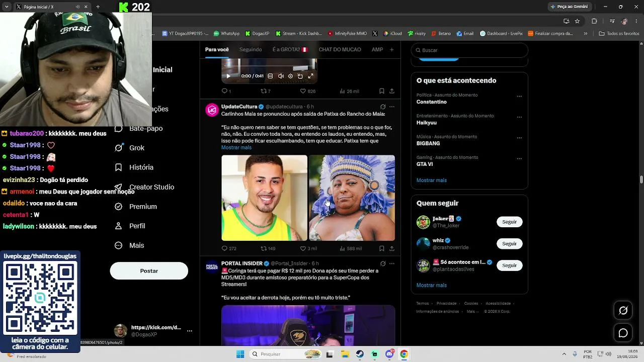644x362 pixels.
Task: Ask Grok about the PORTAL INSIDER post
Action: click(383, 263)
